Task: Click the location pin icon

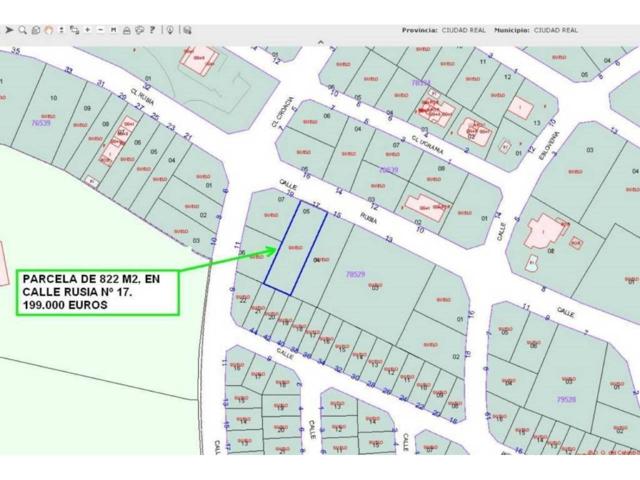Action: pos(170,30)
